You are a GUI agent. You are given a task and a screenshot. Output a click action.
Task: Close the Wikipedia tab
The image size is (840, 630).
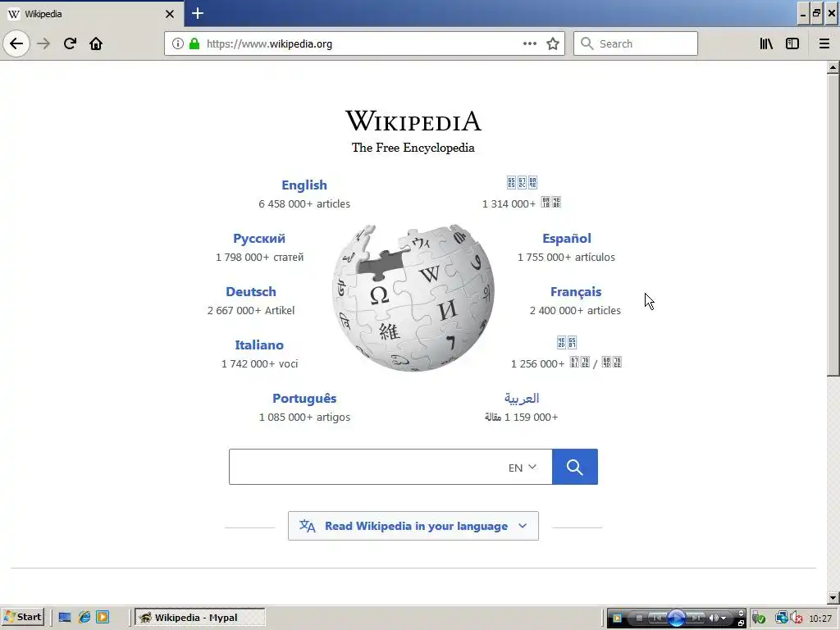pyautogui.click(x=169, y=14)
